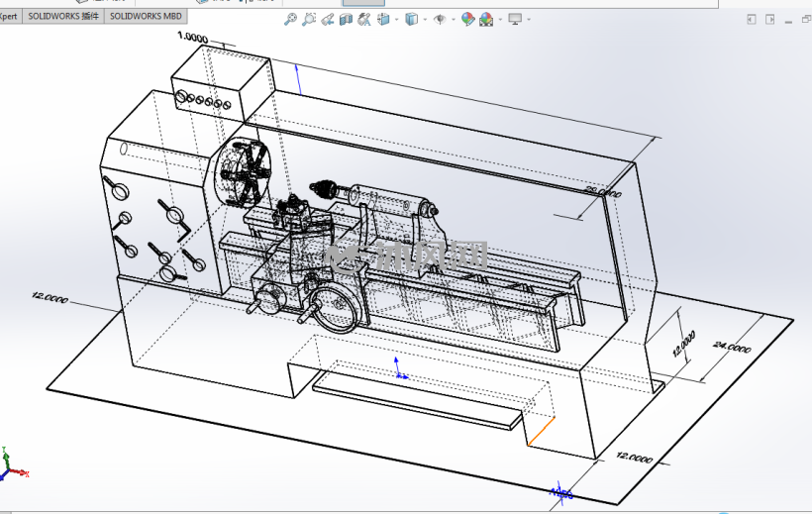The height and width of the screenshot is (514, 812).
Task: Click the lathe chuck in the model
Action: (243, 170)
